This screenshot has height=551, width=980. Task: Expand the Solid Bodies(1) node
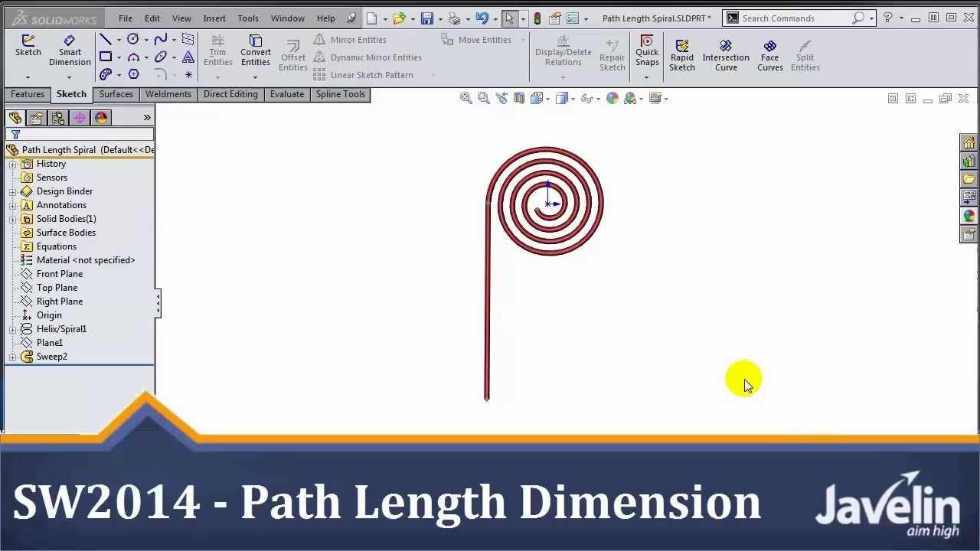(x=12, y=219)
